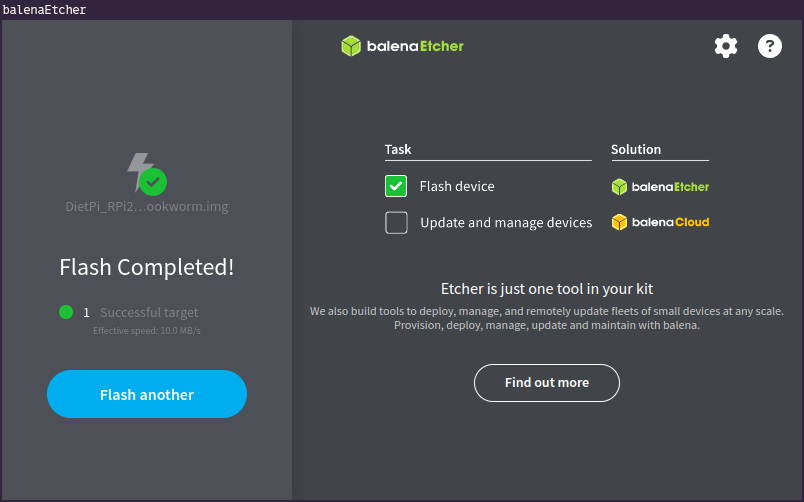
Task: Click the fleet provisioning description paragraph
Action: (547, 318)
